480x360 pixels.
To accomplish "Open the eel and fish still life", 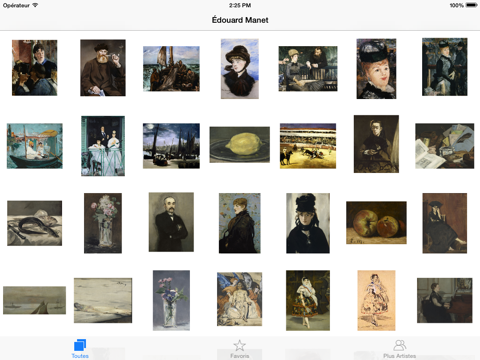I will [x=35, y=223].
